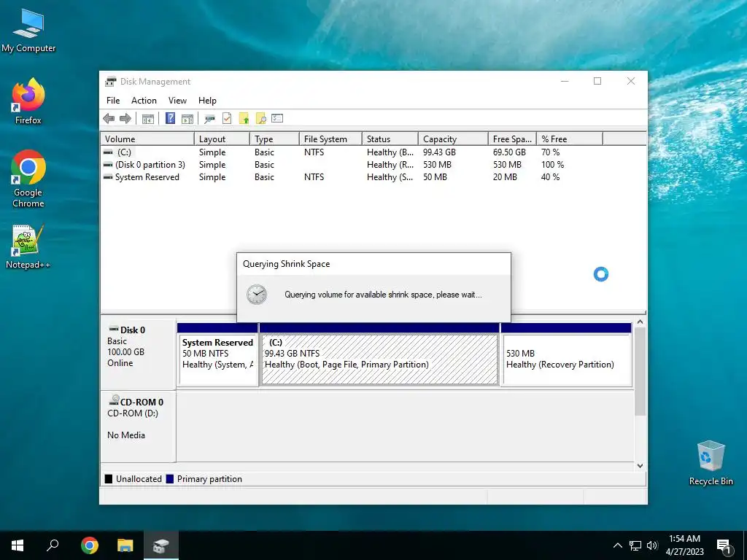Open the Recycle Bin desktop icon
The image size is (747, 560).
click(x=711, y=463)
